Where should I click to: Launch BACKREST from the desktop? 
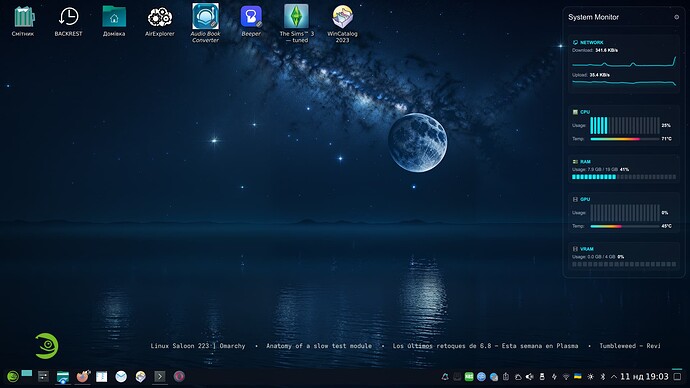tap(68, 21)
